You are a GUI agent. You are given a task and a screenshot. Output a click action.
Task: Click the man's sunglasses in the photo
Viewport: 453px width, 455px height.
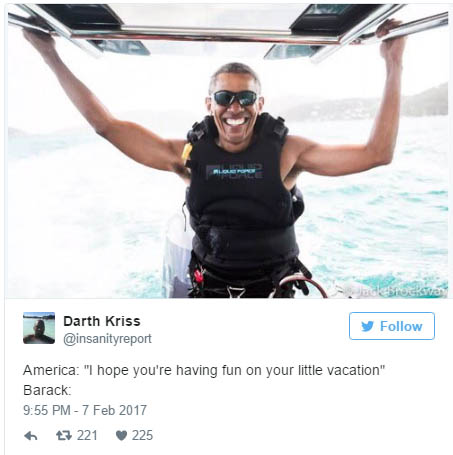pos(235,98)
